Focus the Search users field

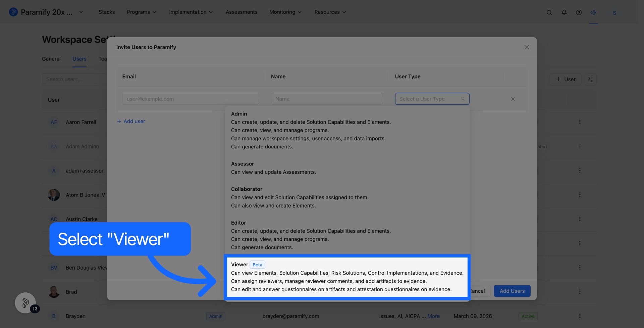tap(75, 79)
